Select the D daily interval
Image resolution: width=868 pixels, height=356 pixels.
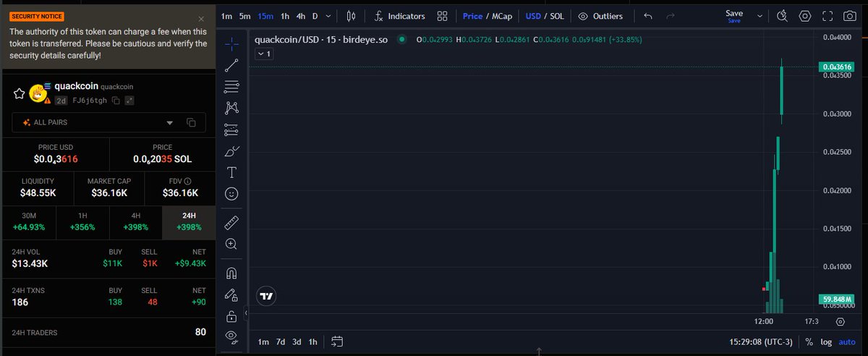pyautogui.click(x=315, y=16)
